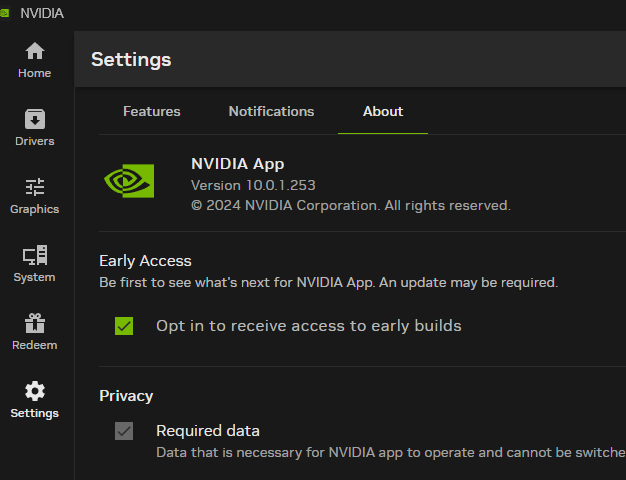
Task: Click the Required data label
Action: (208, 431)
